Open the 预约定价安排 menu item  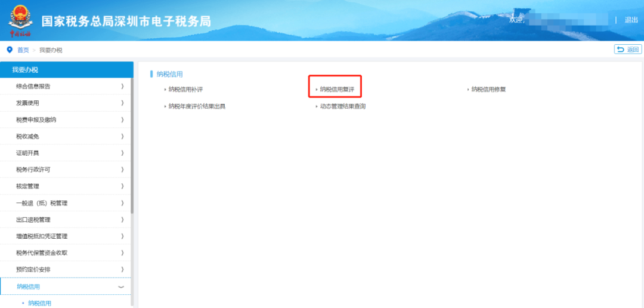point(67,269)
